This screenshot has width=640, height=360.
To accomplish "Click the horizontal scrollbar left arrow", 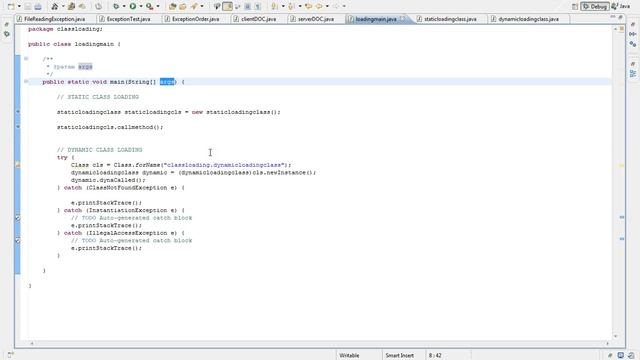I will tap(32, 344).
